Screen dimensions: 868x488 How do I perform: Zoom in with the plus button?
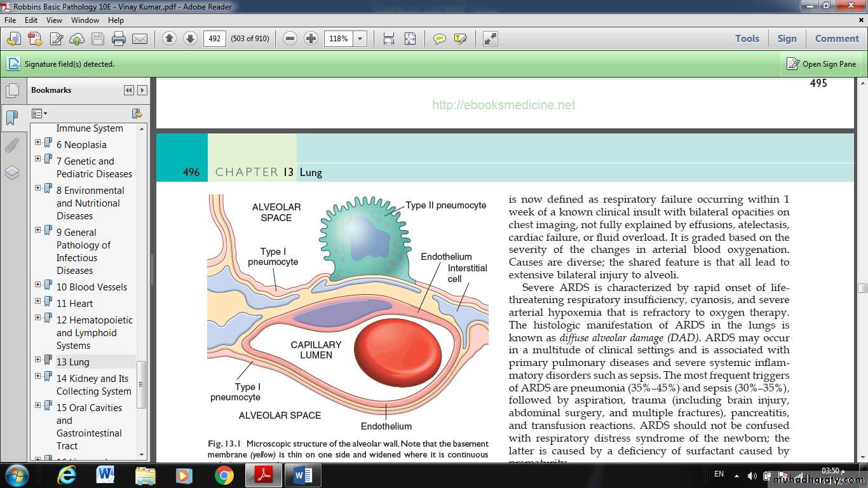(x=311, y=39)
